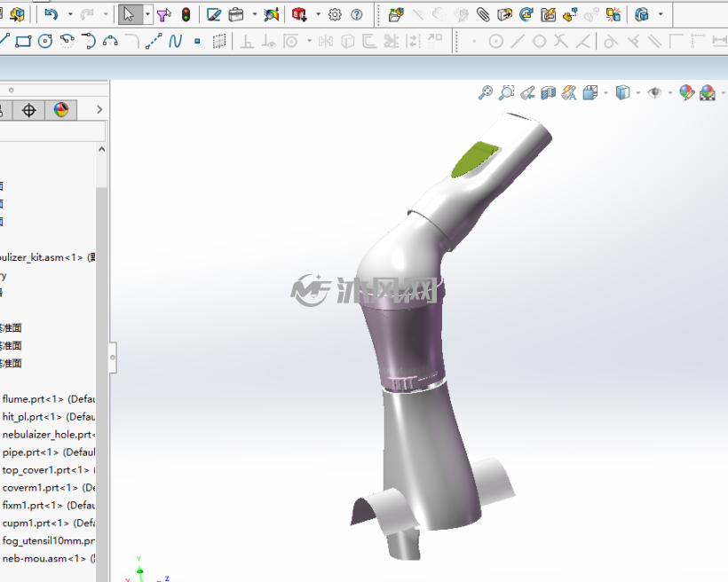Image resolution: width=728 pixels, height=582 pixels.
Task: Click the sketch Plane tool icon
Action: (x=219, y=42)
